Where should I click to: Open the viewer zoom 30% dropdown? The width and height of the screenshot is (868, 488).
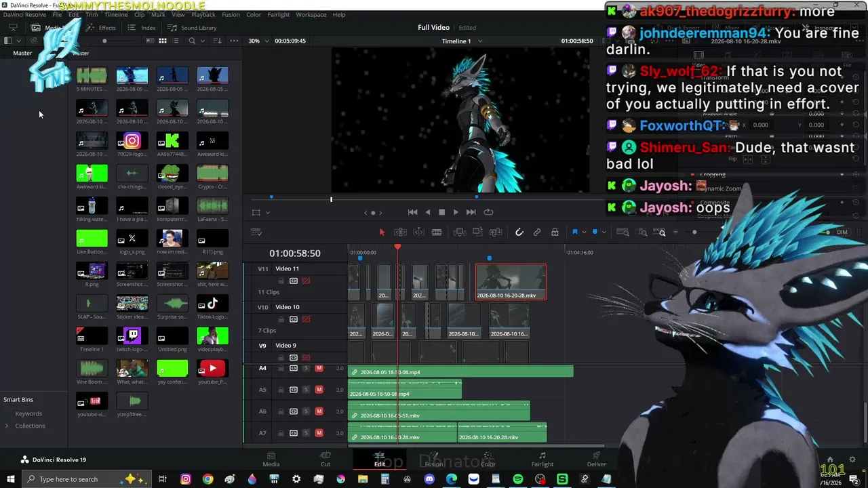pos(256,41)
